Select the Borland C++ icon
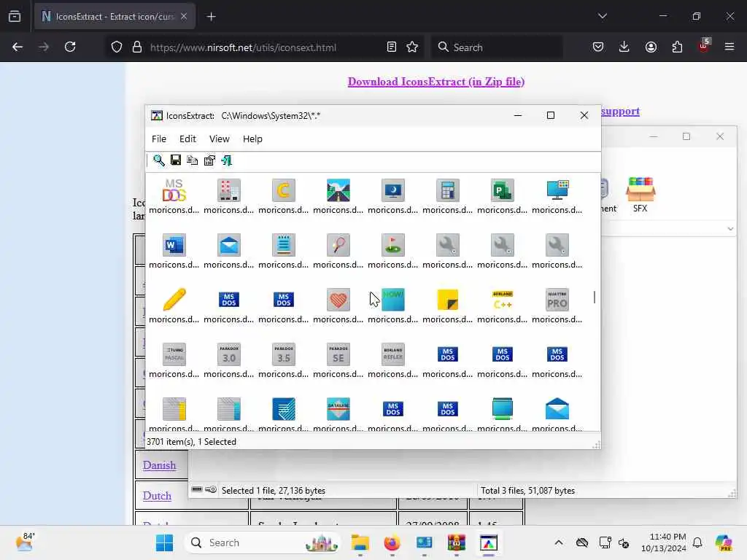 pos(503,300)
